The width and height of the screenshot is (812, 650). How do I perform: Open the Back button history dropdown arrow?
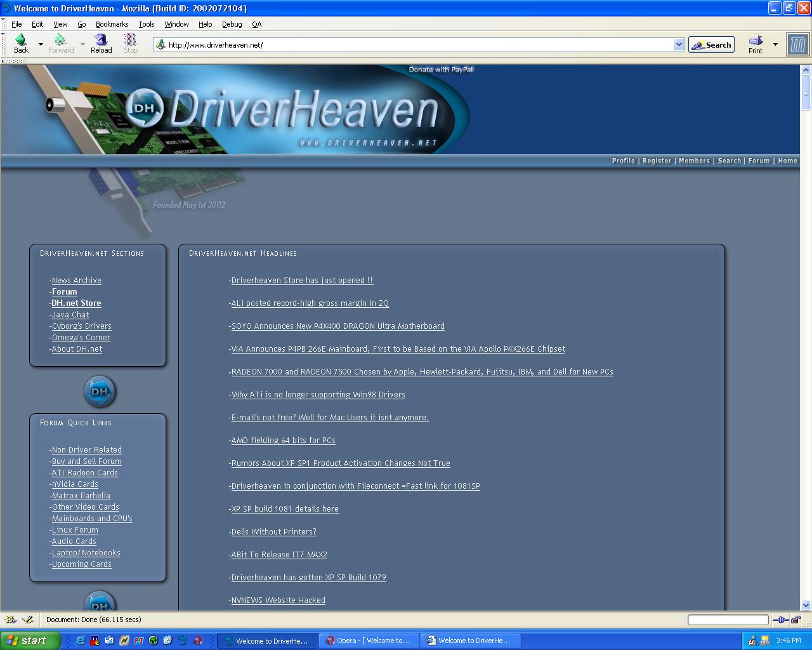[x=41, y=44]
